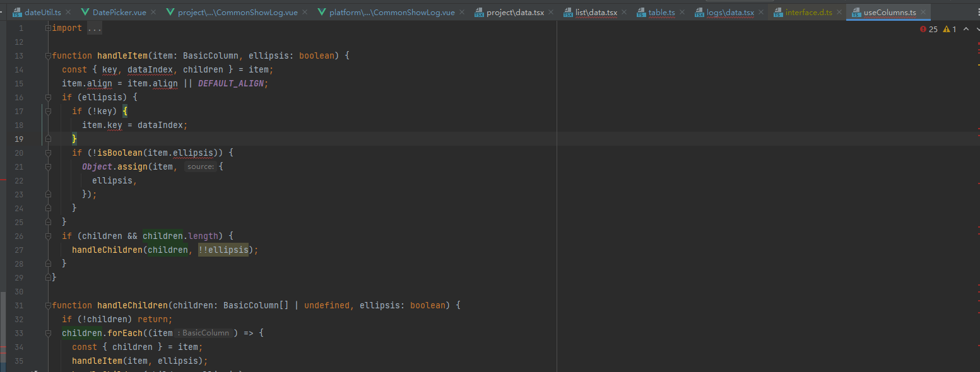Click the source: parameter hint inlay

199,166
